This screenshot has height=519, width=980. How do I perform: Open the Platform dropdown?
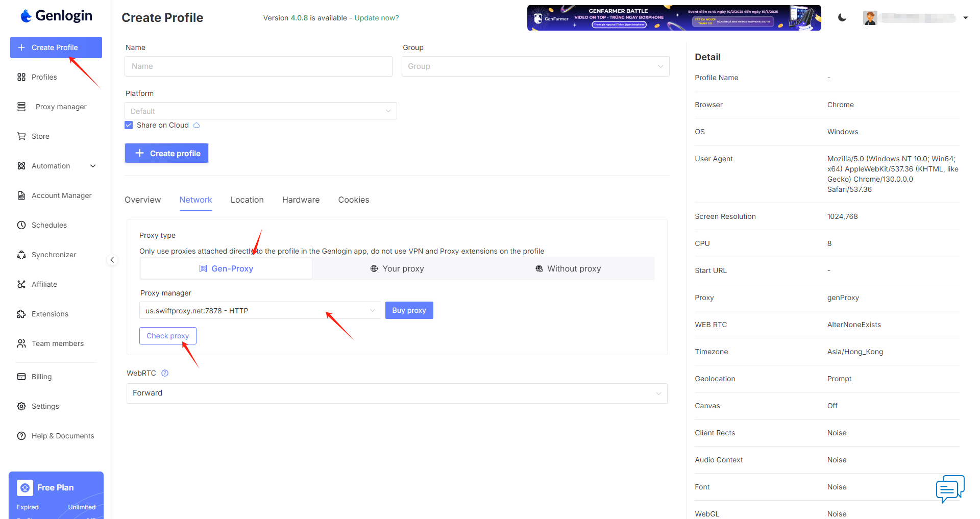260,111
